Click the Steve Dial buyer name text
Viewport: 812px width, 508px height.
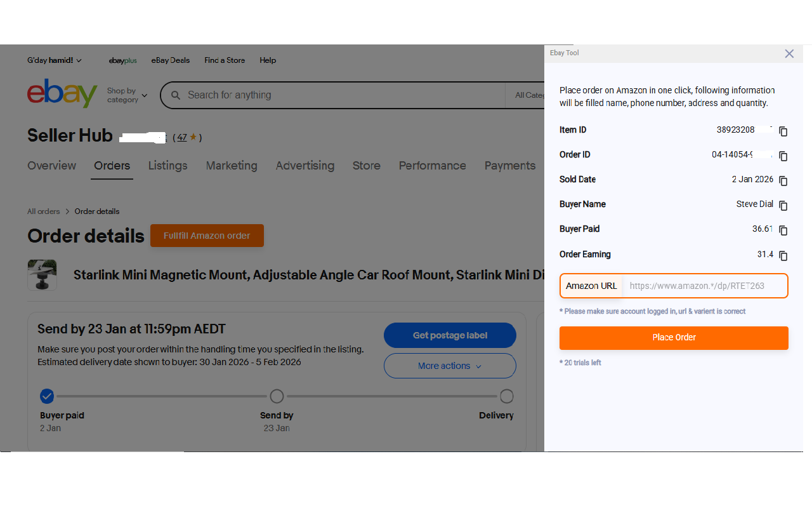coord(755,204)
